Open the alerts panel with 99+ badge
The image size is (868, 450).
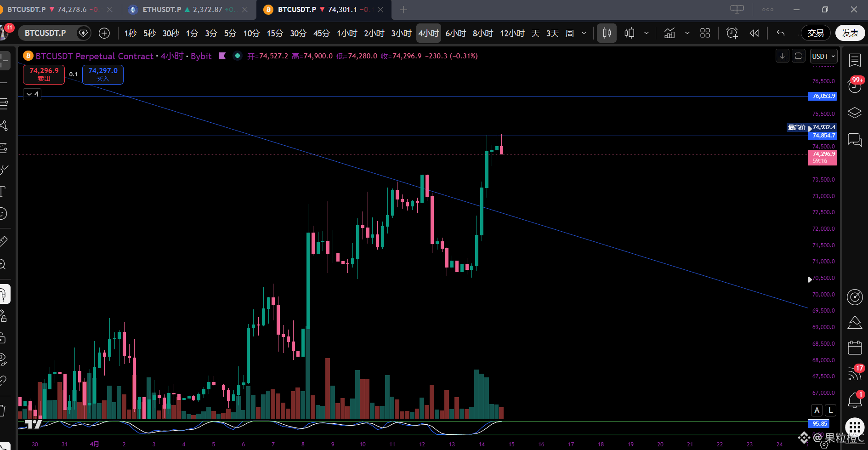coord(855,85)
